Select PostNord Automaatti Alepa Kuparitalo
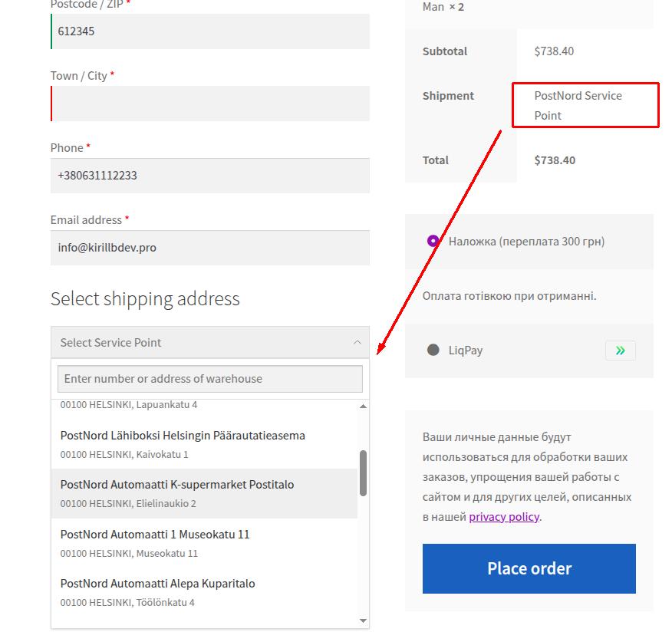 pyautogui.click(x=204, y=592)
